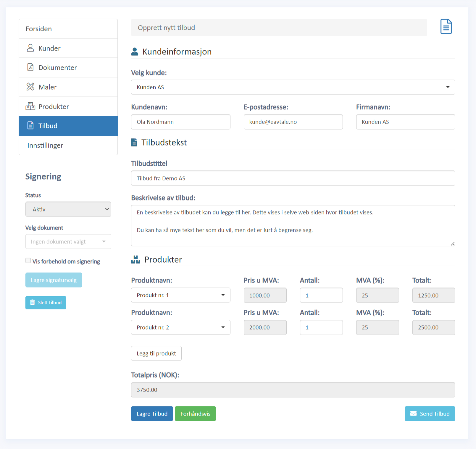476x449 pixels.
Task: Click the document icon beside Opprett nytt tilbud
Action: [x=446, y=27]
